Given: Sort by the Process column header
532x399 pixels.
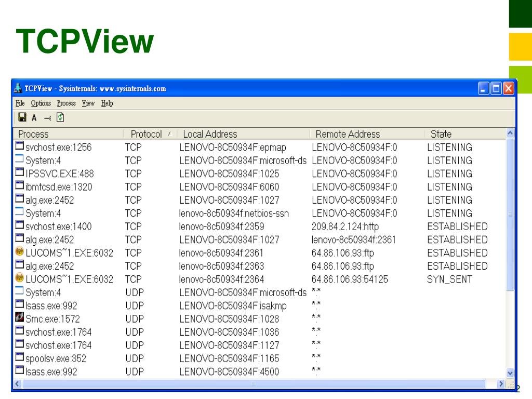Looking at the screenshot, I should point(68,134).
